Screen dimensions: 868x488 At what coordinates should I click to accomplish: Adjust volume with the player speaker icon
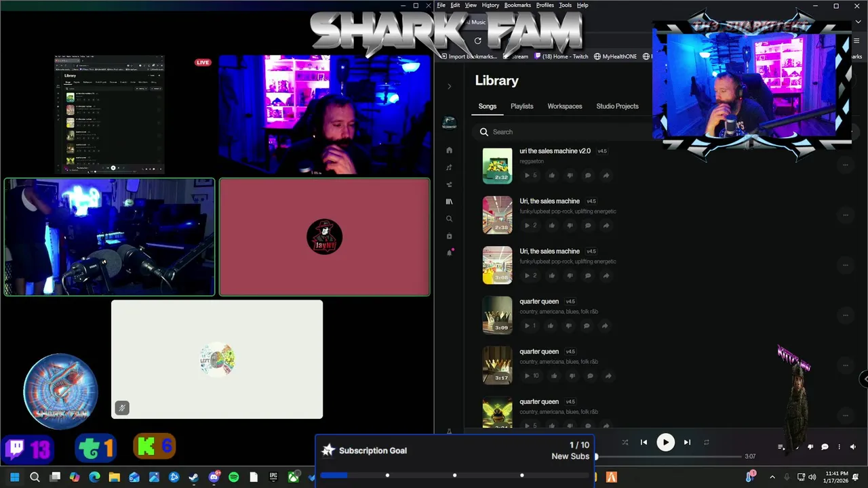click(x=853, y=447)
